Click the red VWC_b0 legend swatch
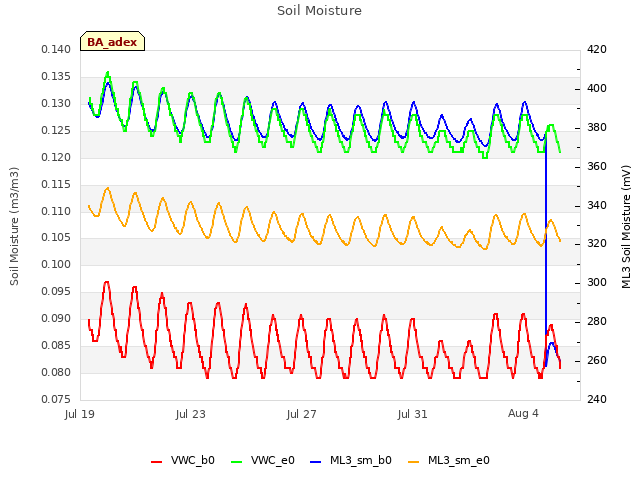The image size is (640, 480). pyautogui.click(x=157, y=462)
